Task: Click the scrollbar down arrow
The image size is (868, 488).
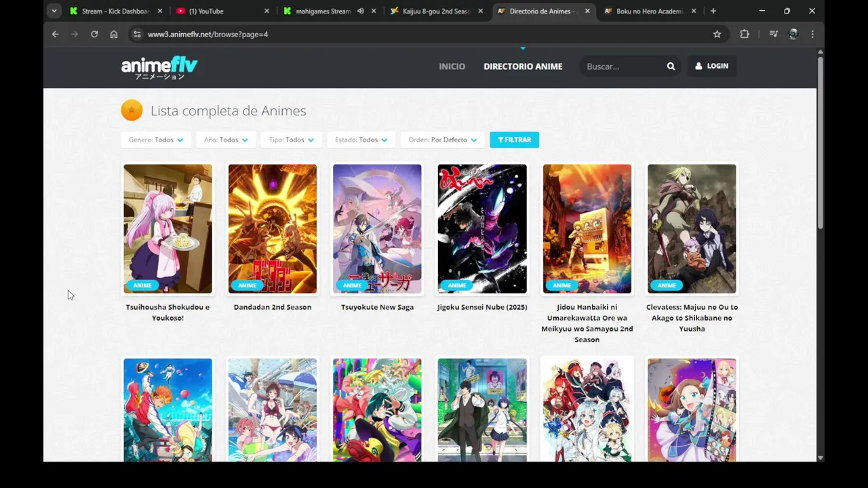Action: pos(820,458)
